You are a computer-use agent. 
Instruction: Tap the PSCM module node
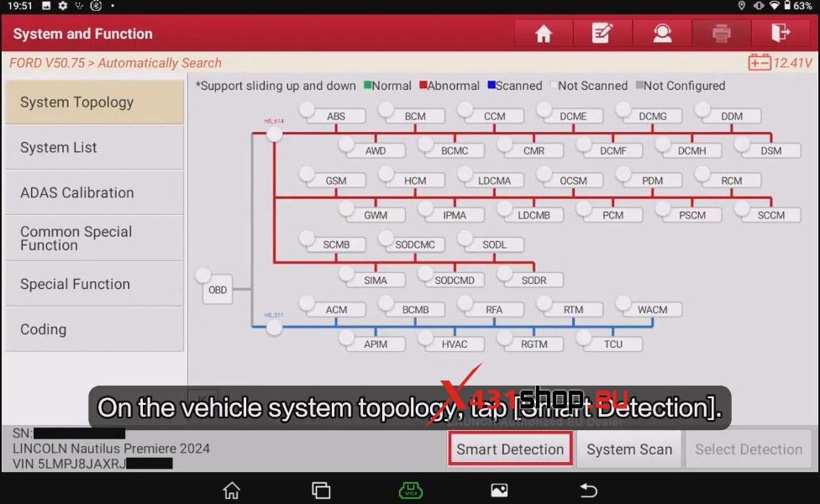692,215
